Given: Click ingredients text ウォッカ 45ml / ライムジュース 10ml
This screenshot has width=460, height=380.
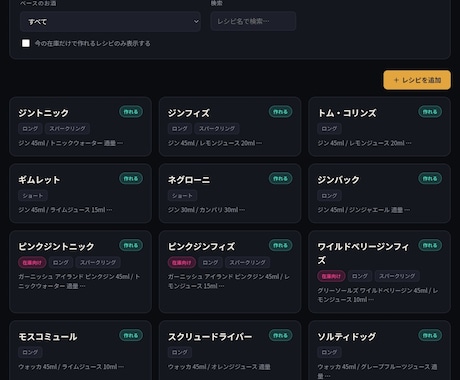Looking at the screenshot, I should pyautogui.click(x=71, y=367).
